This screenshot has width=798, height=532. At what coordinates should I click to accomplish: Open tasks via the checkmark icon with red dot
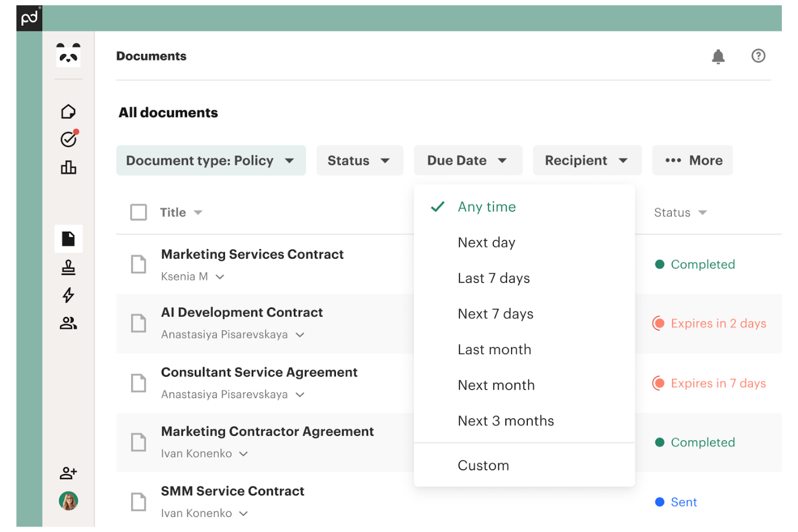(68, 139)
